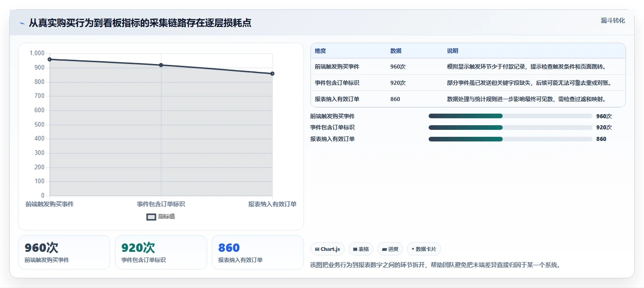
Task: Click the lightning icon beside the title
Action: click(x=22, y=23)
